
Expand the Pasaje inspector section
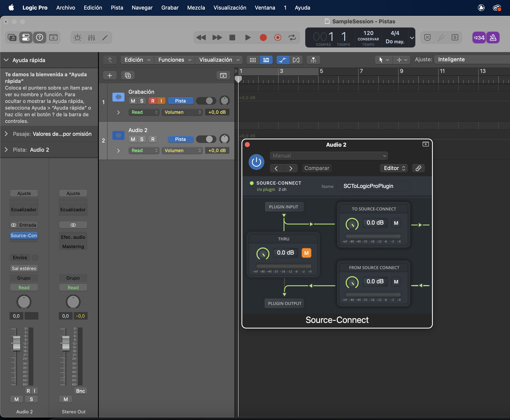click(x=6, y=134)
